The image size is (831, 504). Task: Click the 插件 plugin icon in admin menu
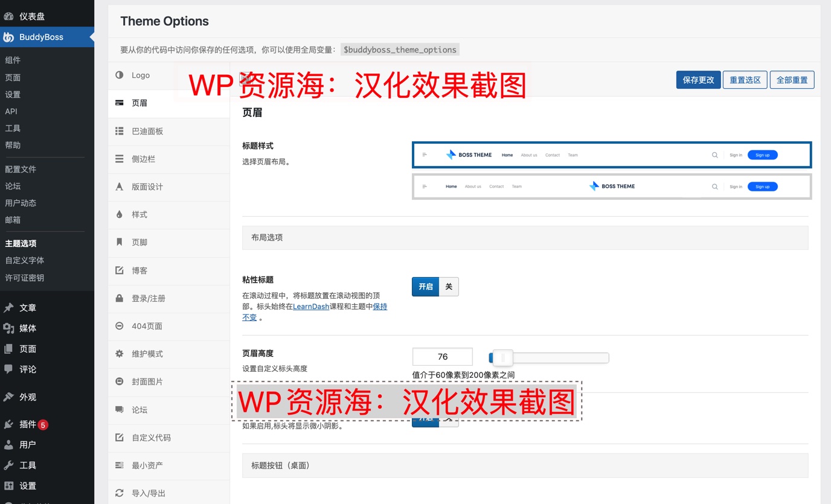pyautogui.click(x=8, y=424)
